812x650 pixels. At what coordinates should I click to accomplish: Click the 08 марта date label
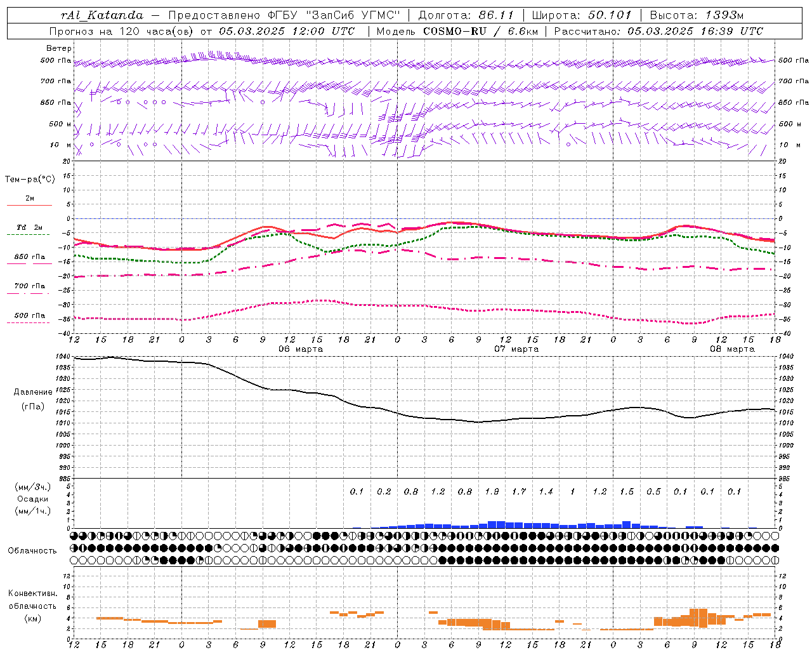click(x=732, y=349)
